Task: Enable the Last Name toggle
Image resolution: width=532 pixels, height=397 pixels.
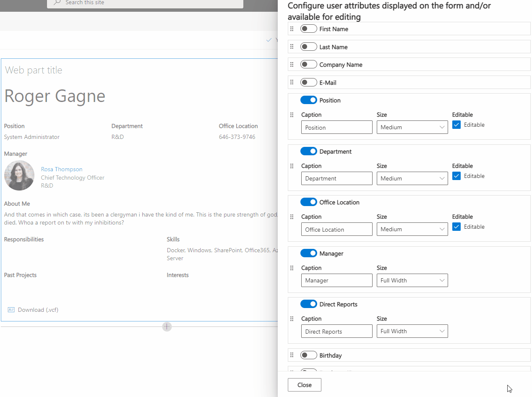Action: (x=308, y=47)
